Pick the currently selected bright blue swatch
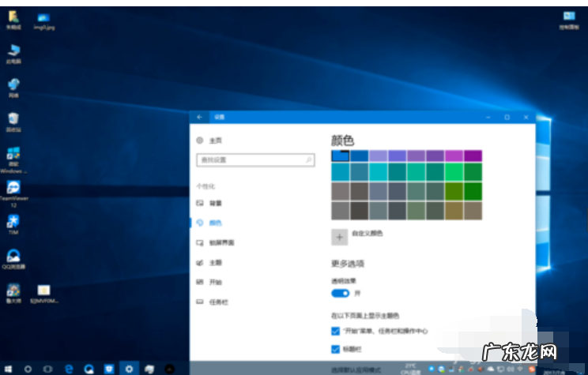Screen dimensions: 588x375 point(341,156)
